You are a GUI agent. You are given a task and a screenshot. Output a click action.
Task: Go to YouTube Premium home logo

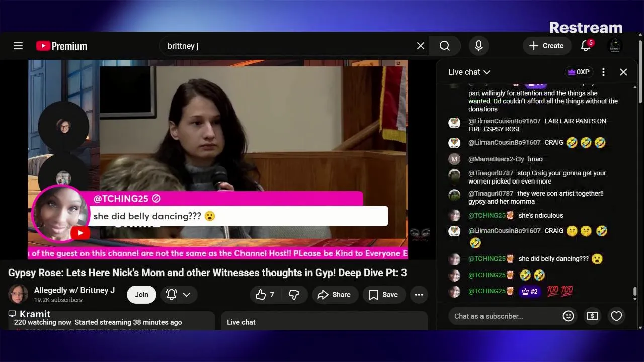[x=61, y=46]
